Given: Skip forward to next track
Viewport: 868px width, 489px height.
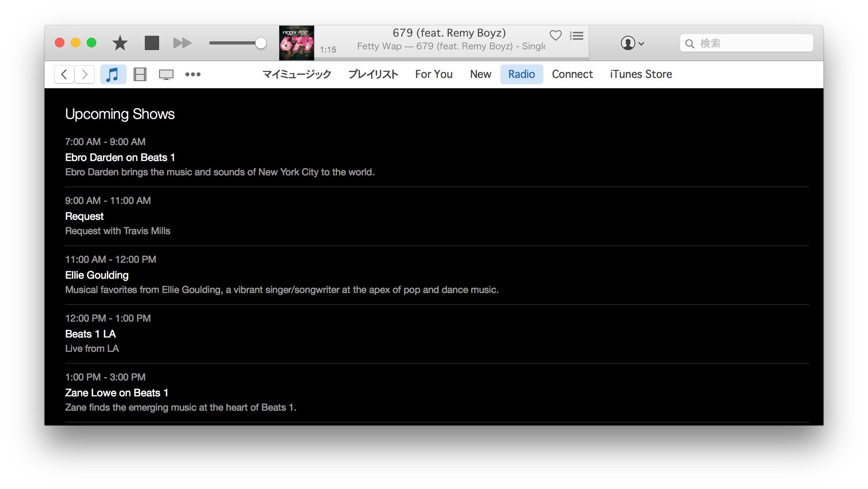Looking at the screenshot, I should coord(182,43).
